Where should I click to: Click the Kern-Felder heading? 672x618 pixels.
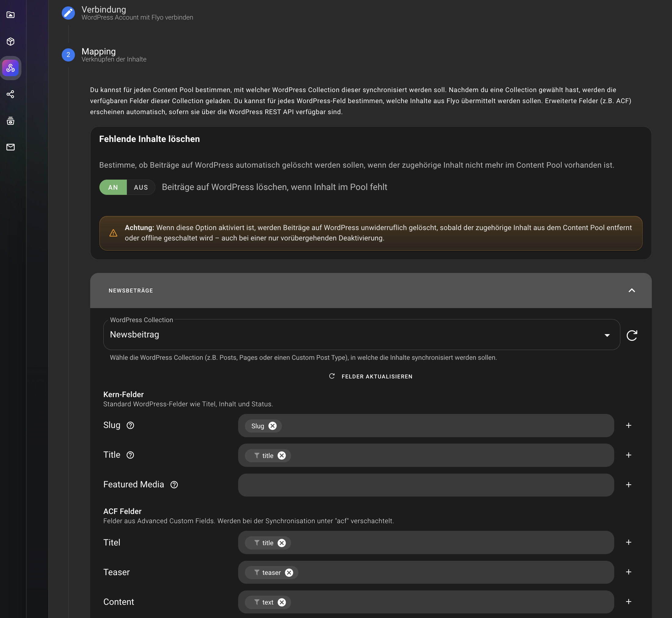pos(123,395)
